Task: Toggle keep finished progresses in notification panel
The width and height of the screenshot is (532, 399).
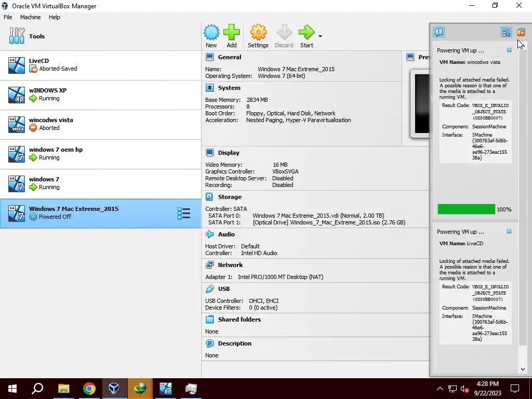Action: pos(506,32)
